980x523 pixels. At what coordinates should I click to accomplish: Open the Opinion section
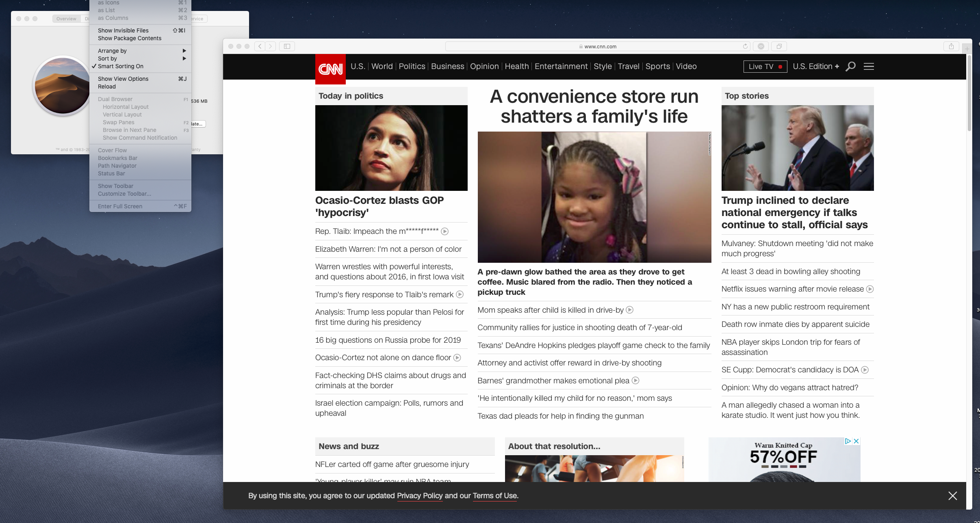[x=484, y=66]
